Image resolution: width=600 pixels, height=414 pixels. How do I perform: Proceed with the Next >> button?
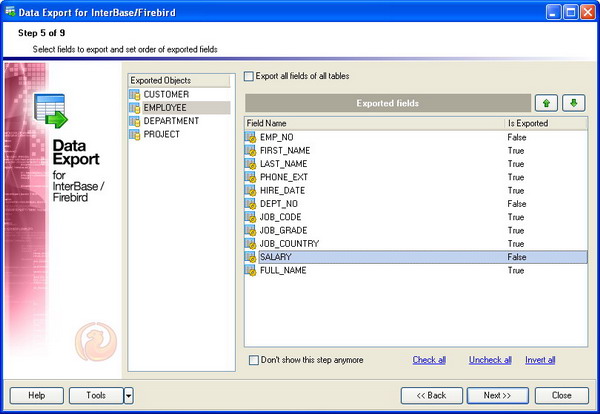[x=497, y=396]
